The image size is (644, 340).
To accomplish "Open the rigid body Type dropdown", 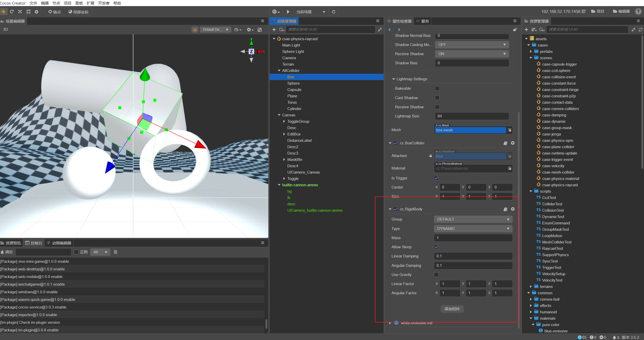I will coord(473,229).
